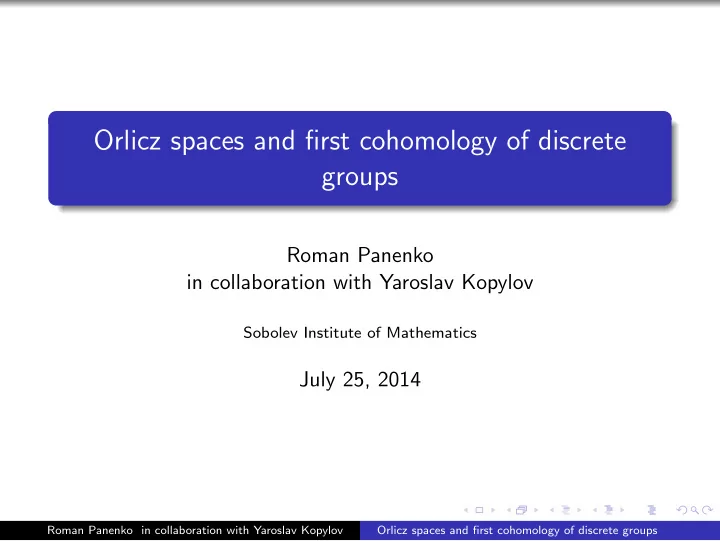Click the presentation overview icon
This screenshot has width=720, height=541.
tap(651, 510)
